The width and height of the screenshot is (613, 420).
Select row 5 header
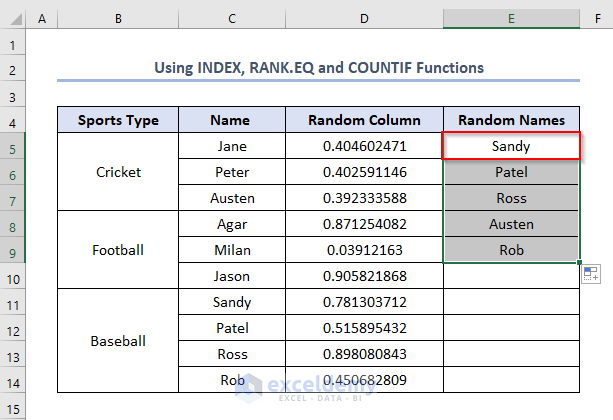tap(13, 146)
